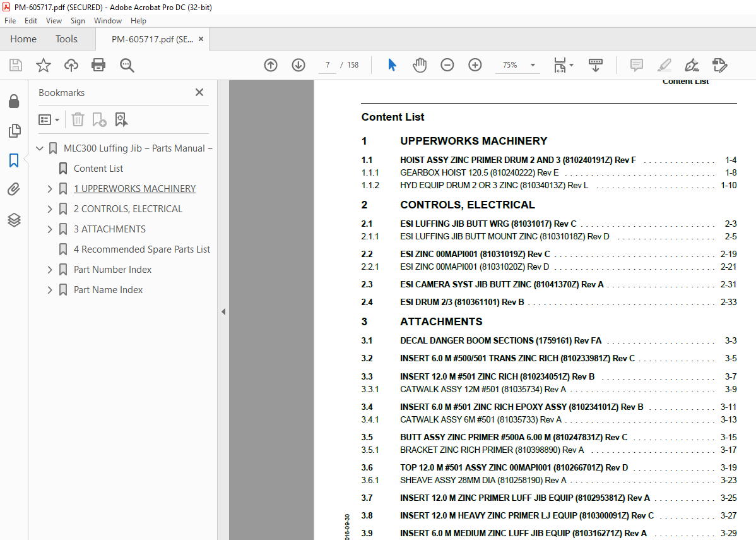
Task: Open page thumbnails panel
Action: pos(15,131)
